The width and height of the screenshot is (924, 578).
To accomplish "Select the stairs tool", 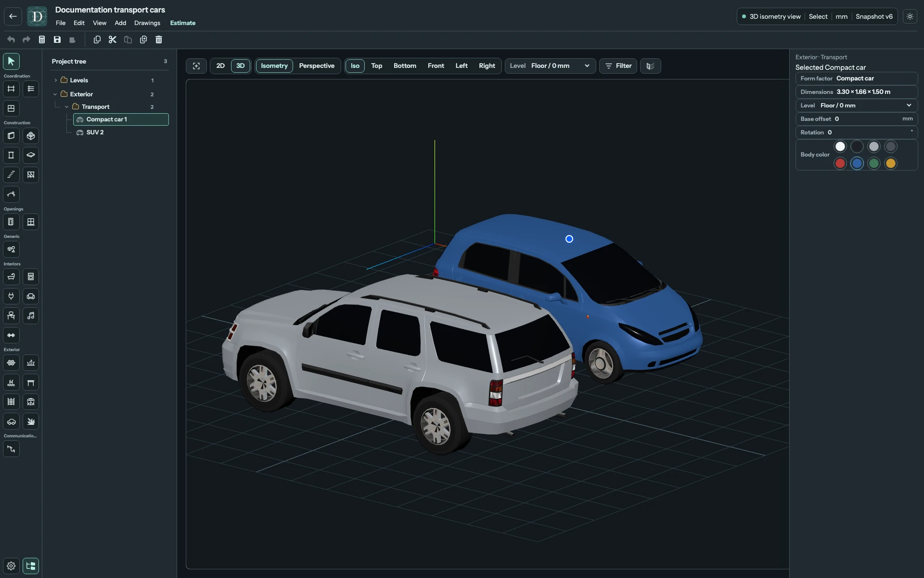I will [11, 175].
